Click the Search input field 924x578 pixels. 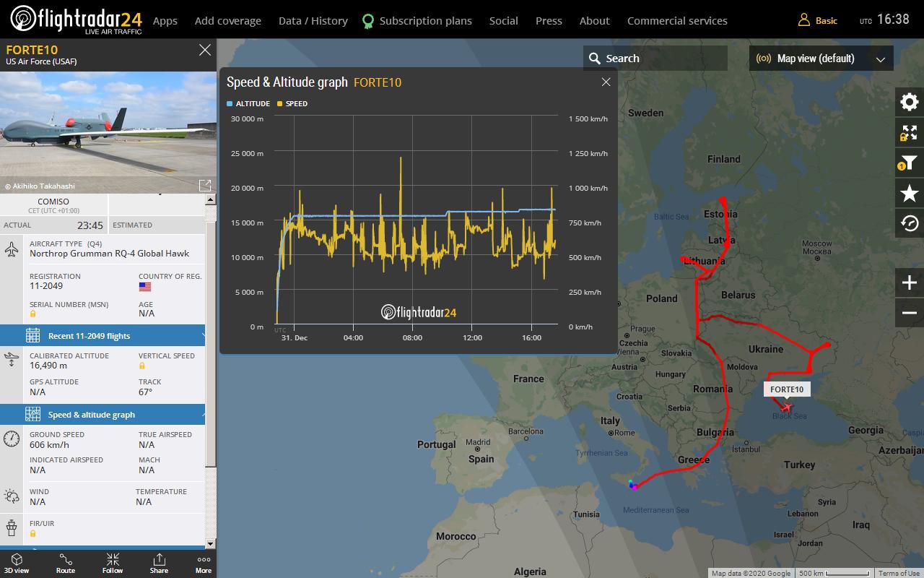click(x=655, y=59)
